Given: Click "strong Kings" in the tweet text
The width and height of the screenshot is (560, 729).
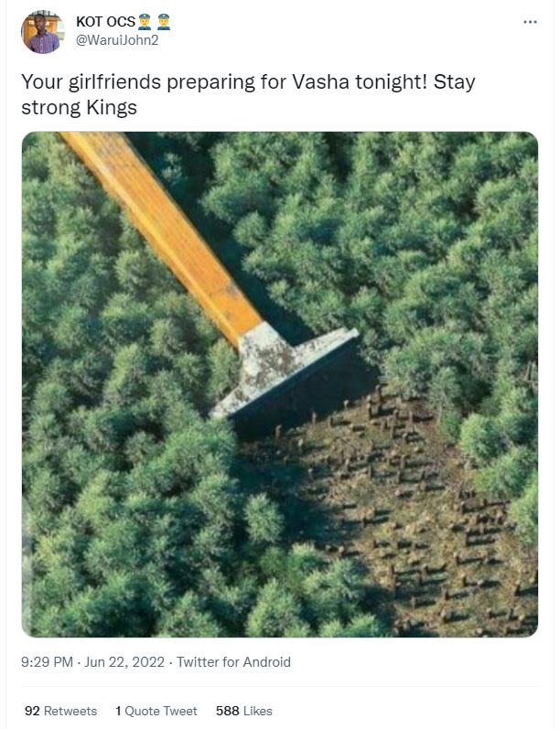Looking at the screenshot, I should pyautogui.click(x=79, y=108).
